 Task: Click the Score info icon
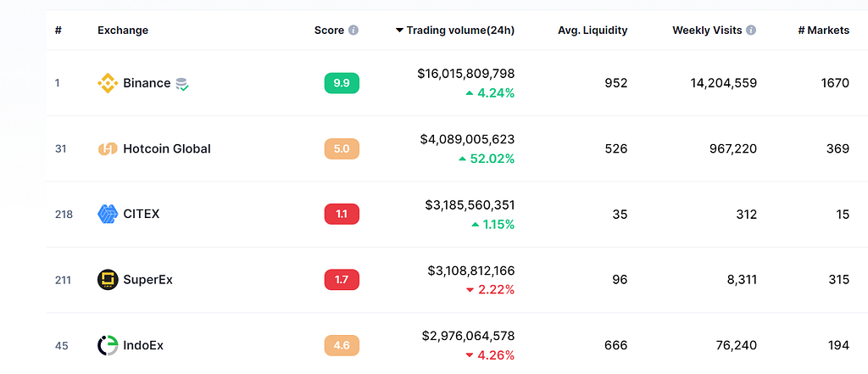(353, 31)
